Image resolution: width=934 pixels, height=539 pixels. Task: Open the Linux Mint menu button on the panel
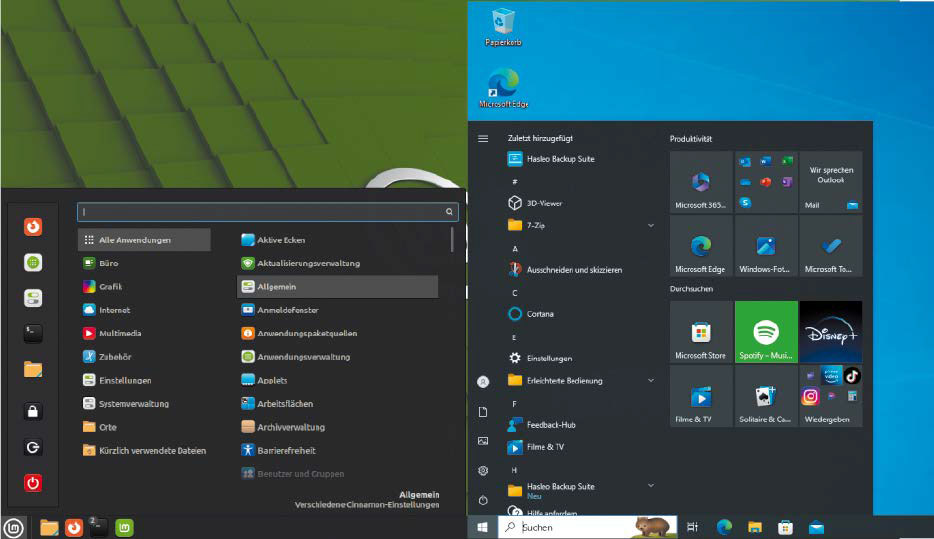pyautogui.click(x=13, y=528)
